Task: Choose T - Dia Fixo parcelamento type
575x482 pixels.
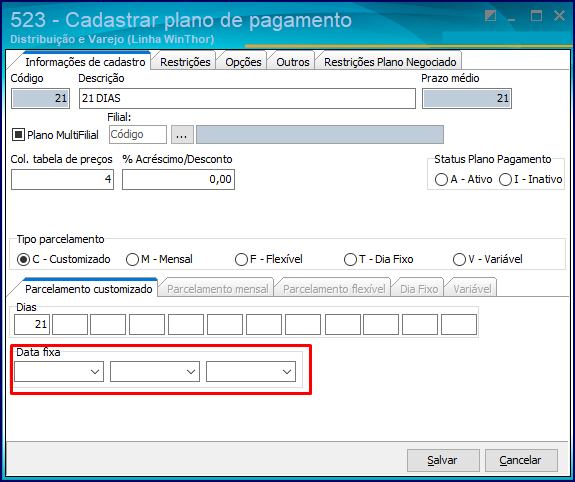Action: (350, 259)
